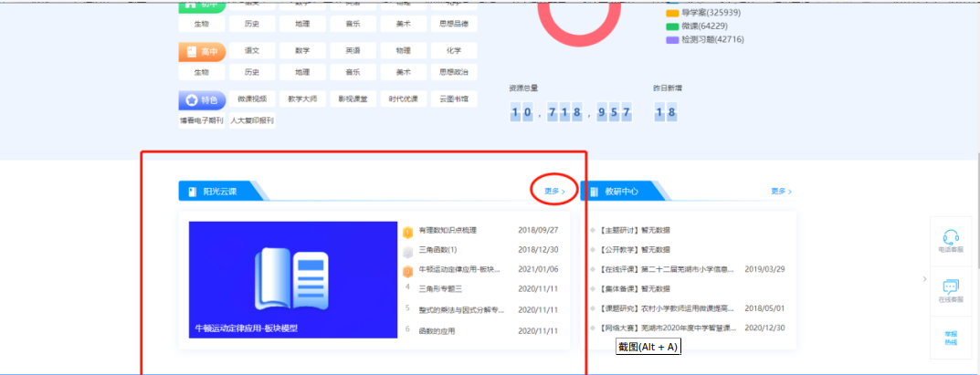Open 三角函数(1) course link

pyautogui.click(x=437, y=250)
